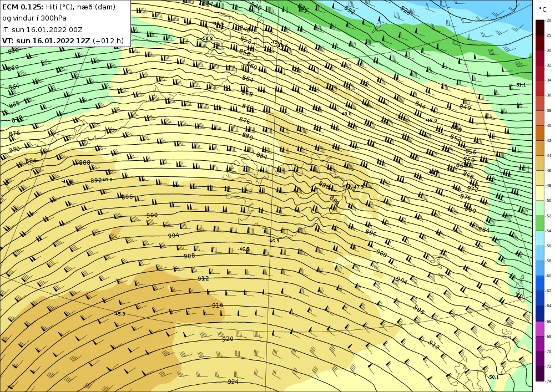
Task: Select the valid time 'VT: sun 16.01.2022 12Z'
Action: click(46, 40)
